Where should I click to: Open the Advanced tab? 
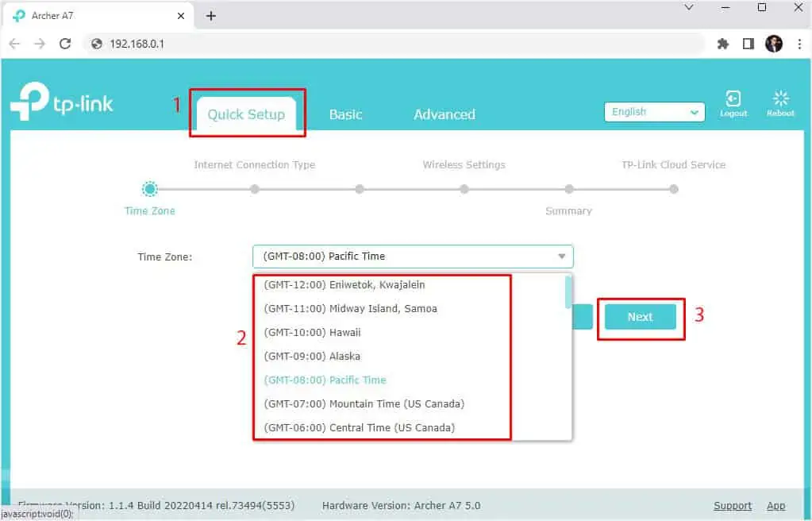[444, 114]
